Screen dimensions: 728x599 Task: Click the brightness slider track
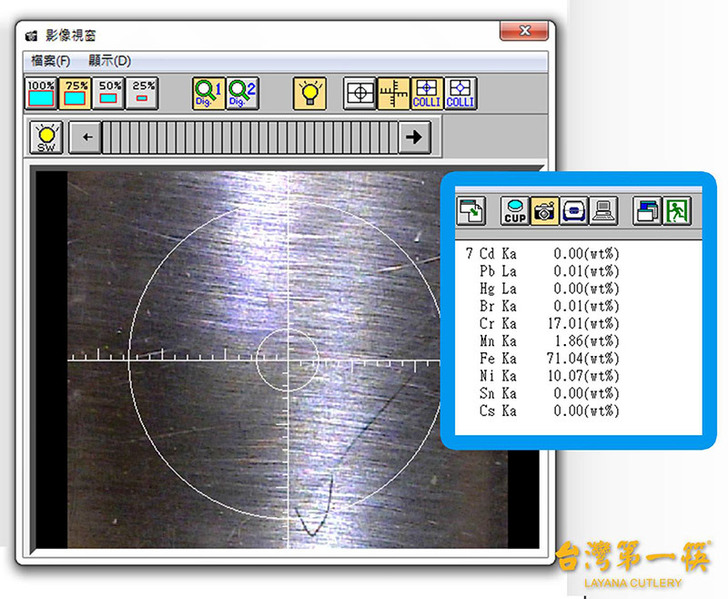point(250,137)
